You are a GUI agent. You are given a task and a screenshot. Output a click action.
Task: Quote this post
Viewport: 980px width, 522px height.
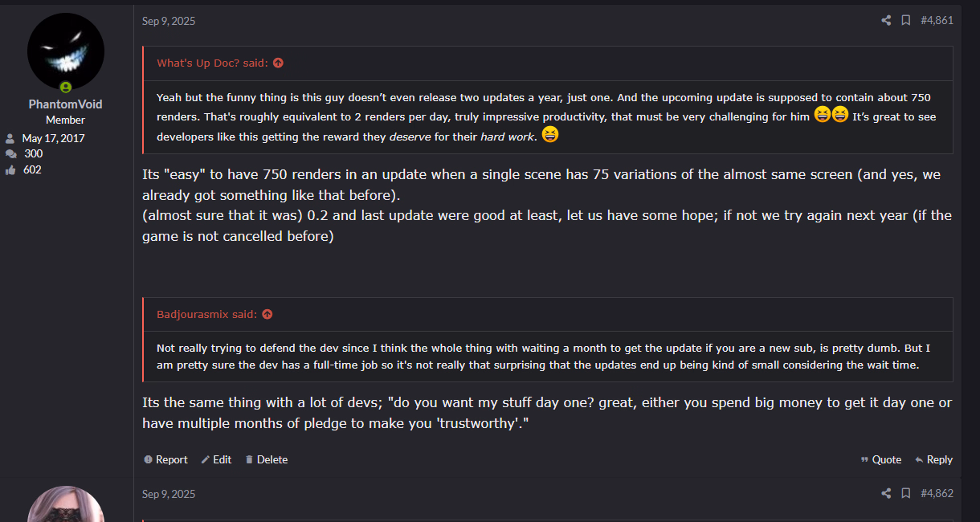pos(880,460)
